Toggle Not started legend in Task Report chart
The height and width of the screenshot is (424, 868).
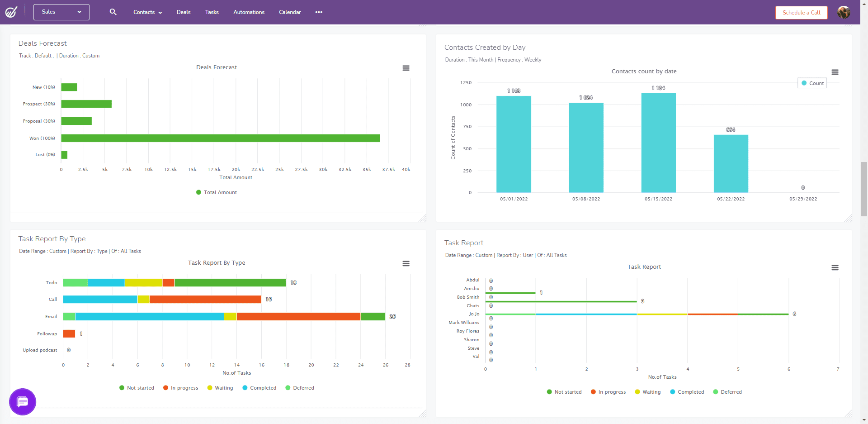click(564, 392)
